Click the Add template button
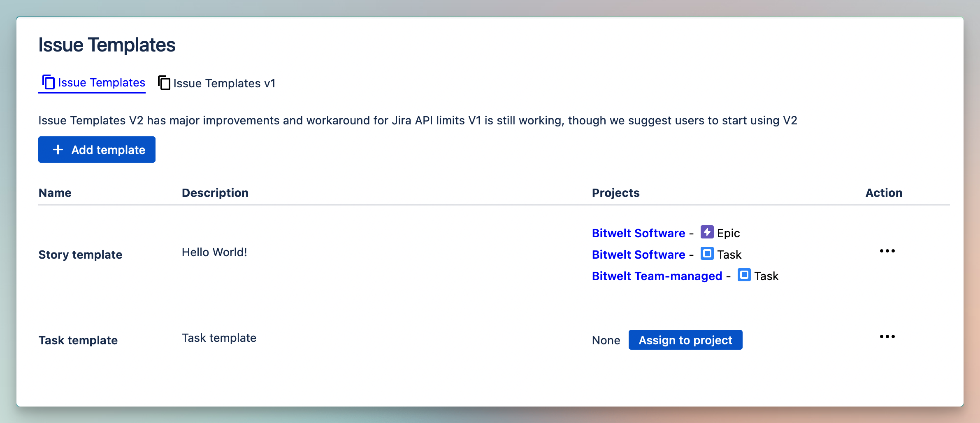Viewport: 980px width, 423px height. pos(97,149)
